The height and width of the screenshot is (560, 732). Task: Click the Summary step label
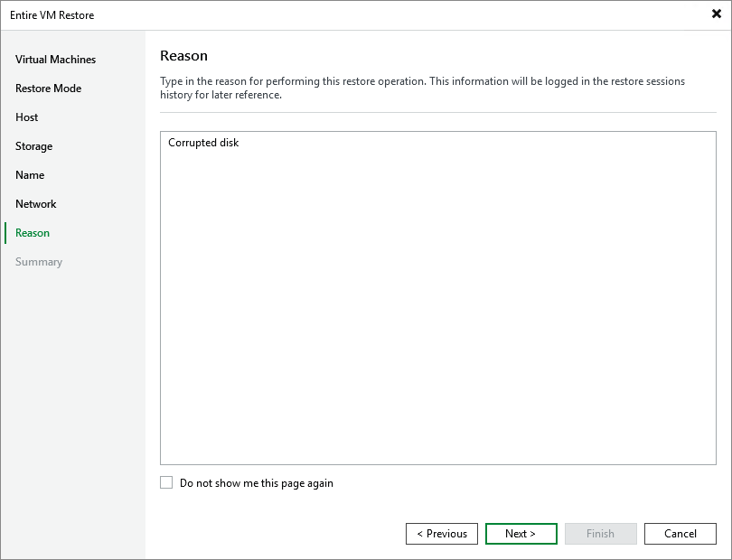[x=39, y=261]
